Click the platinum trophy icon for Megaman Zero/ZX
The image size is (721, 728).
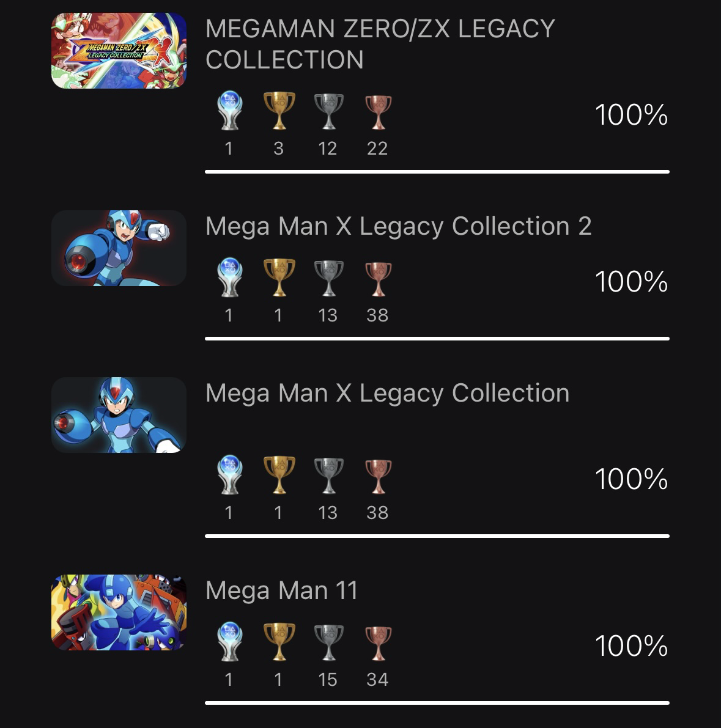tap(230, 111)
